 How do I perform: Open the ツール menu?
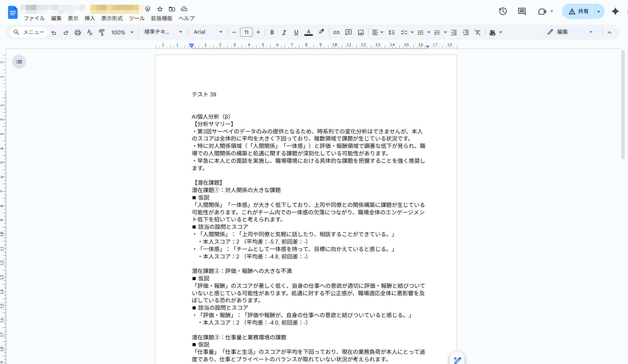tap(137, 18)
